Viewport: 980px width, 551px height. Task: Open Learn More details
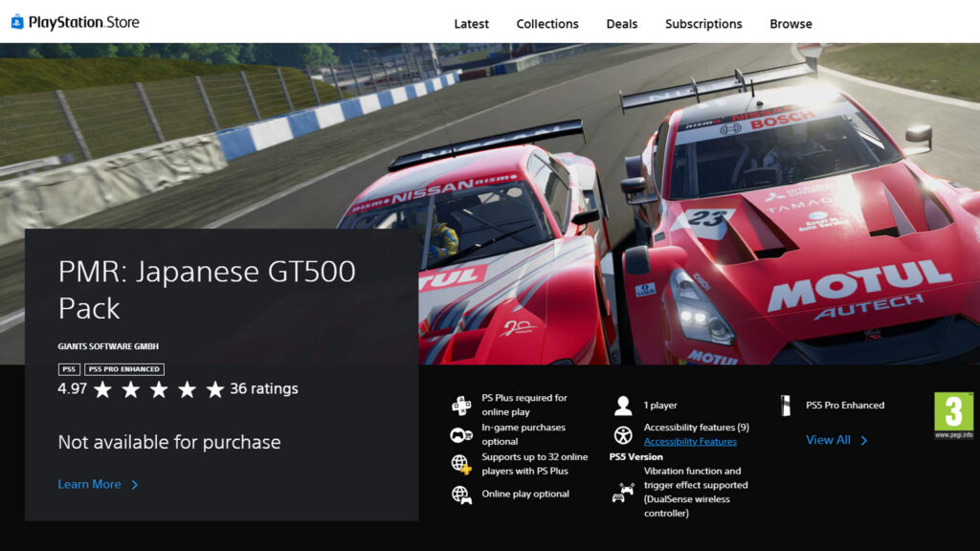[x=91, y=484]
